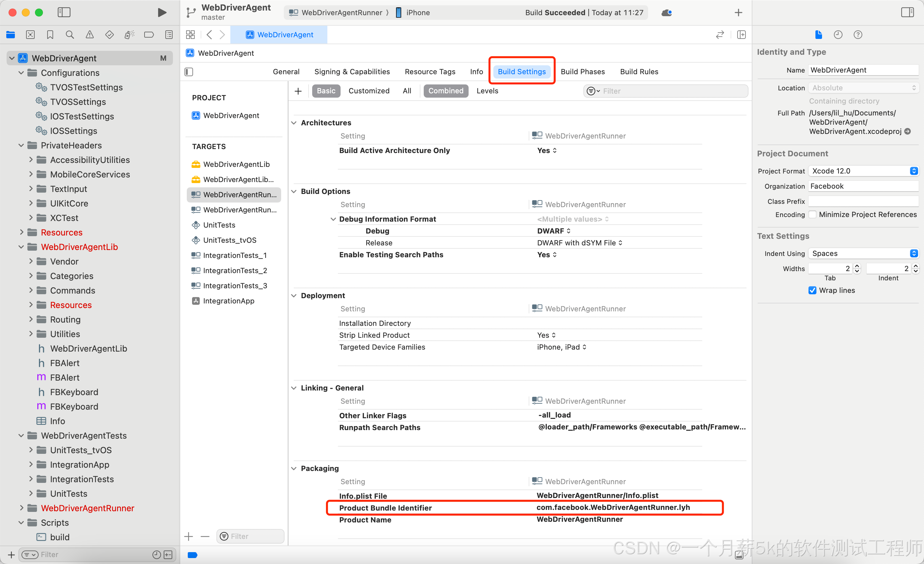Run the build with the play button
The width and height of the screenshot is (924, 564).
coord(162,12)
